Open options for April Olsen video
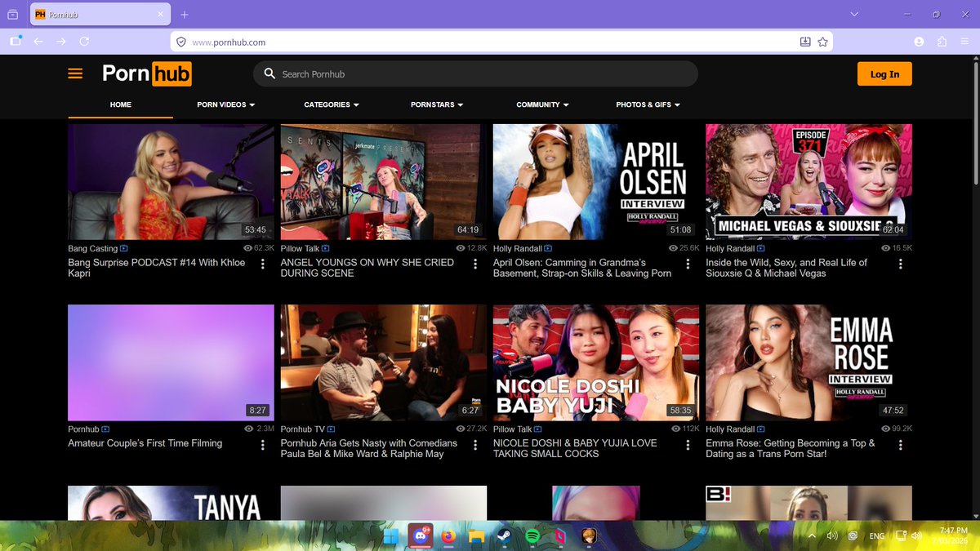The width and height of the screenshot is (980, 551). [688, 264]
